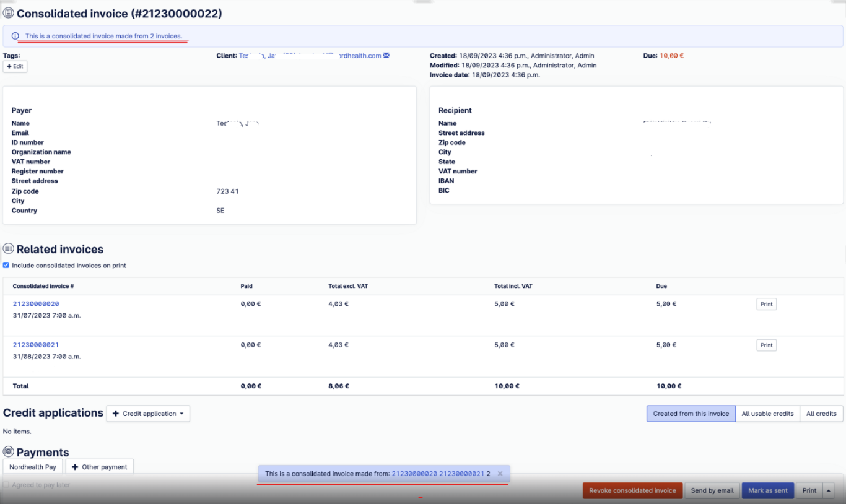Click Revoke consolidated invoice button
This screenshot has height=504, width=846.
tap(632, 490)
